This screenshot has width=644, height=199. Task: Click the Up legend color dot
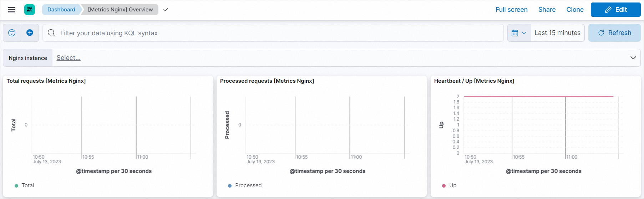[444, 185]
